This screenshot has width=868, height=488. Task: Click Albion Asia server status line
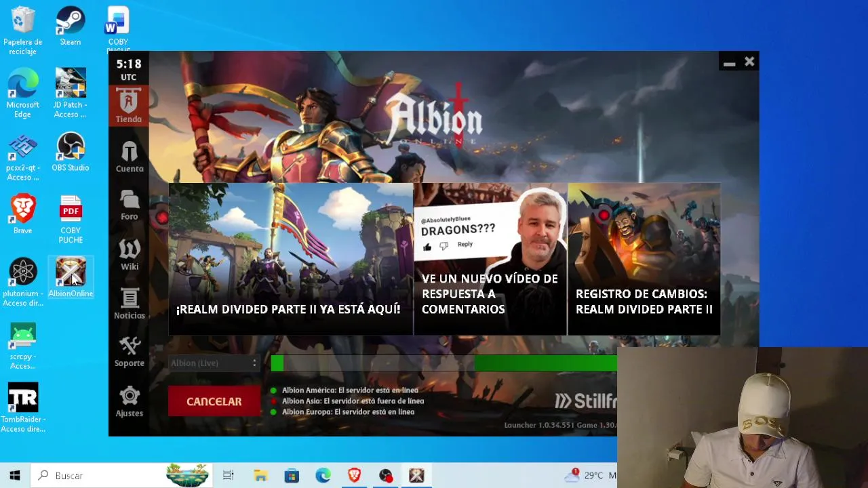click(x=347, y=401)
